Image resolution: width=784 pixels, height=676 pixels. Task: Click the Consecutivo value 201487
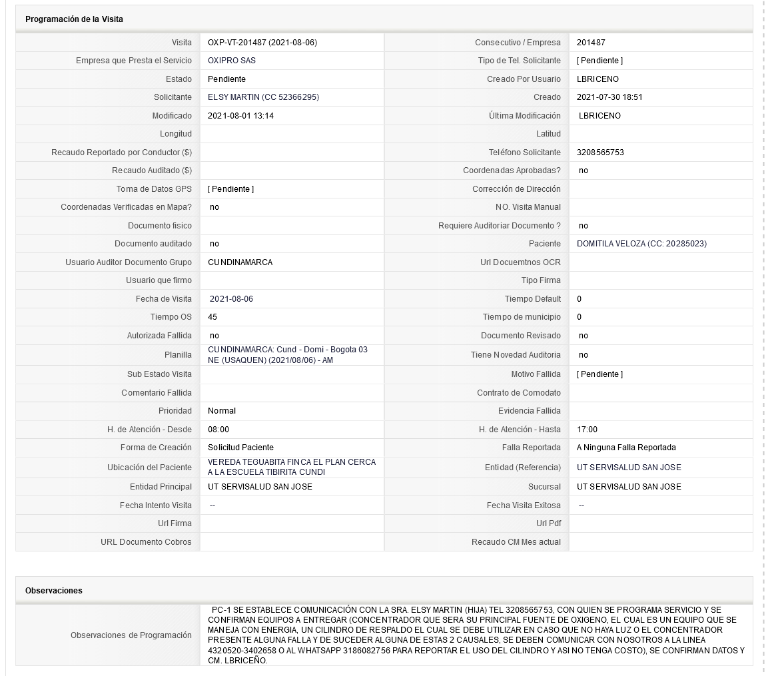[x=591, y=43]
